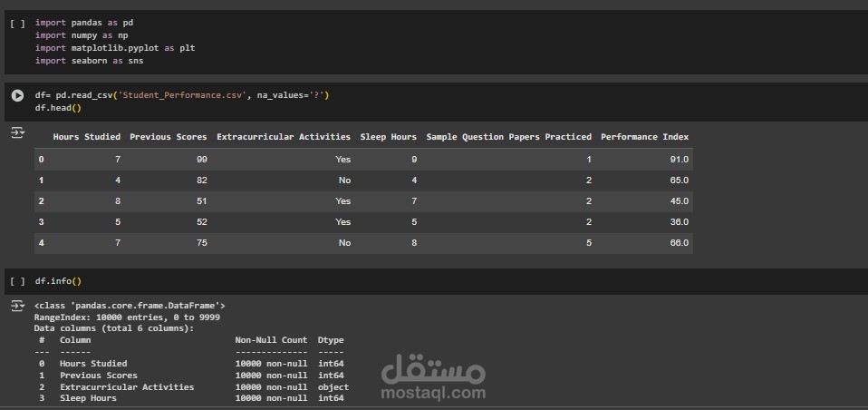The image size is (868, 410).
Task: Click the 'Performance Index' column header
Action: point(645,137)
